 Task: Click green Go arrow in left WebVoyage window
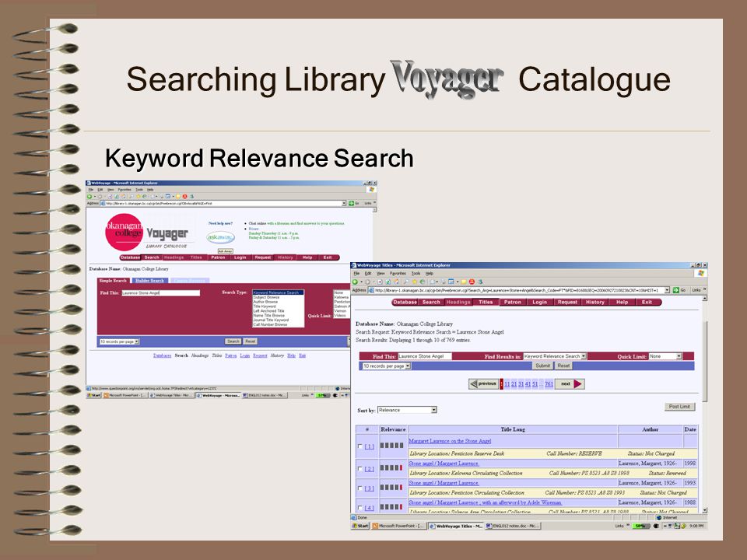351,203
